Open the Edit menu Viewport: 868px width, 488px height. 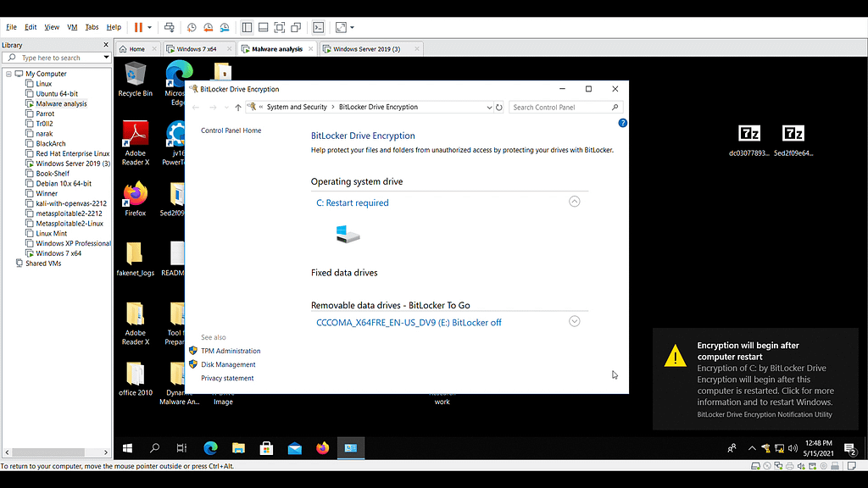coord(31,27)
